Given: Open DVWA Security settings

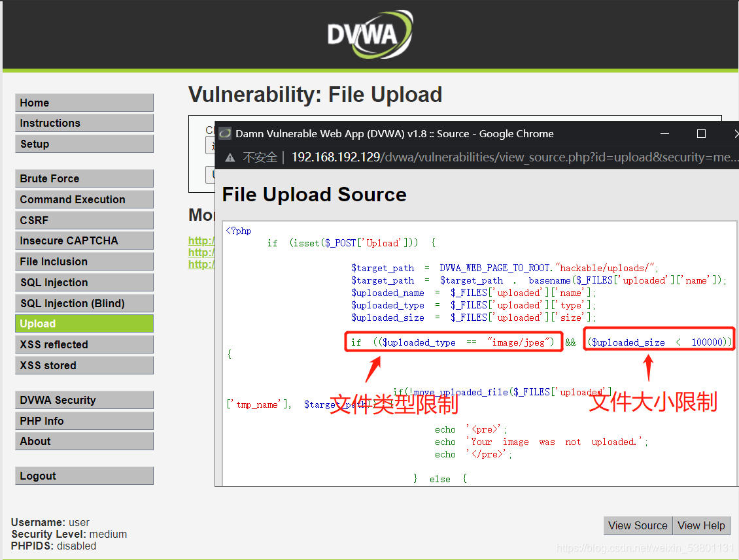Looking at the screenshot, I should pyautogui.click(x=84, y=400).
